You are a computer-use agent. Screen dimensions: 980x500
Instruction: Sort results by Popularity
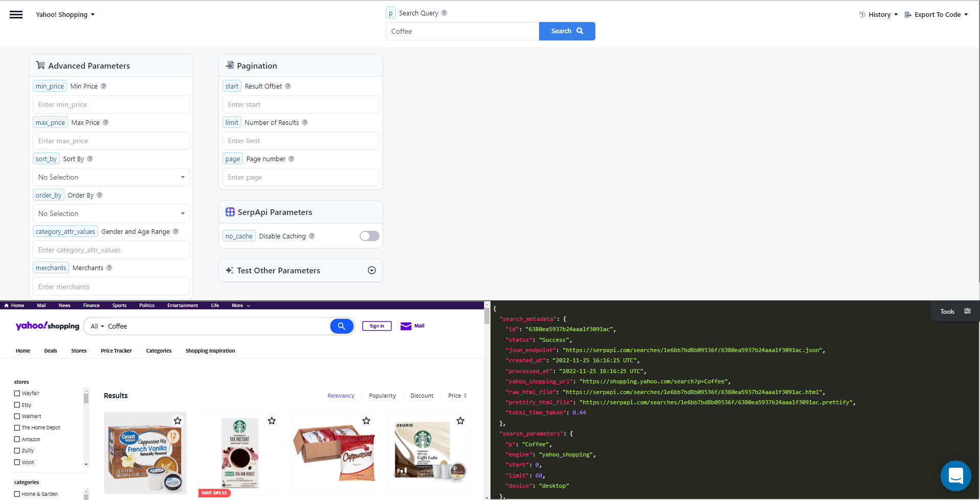coord(382,396)
